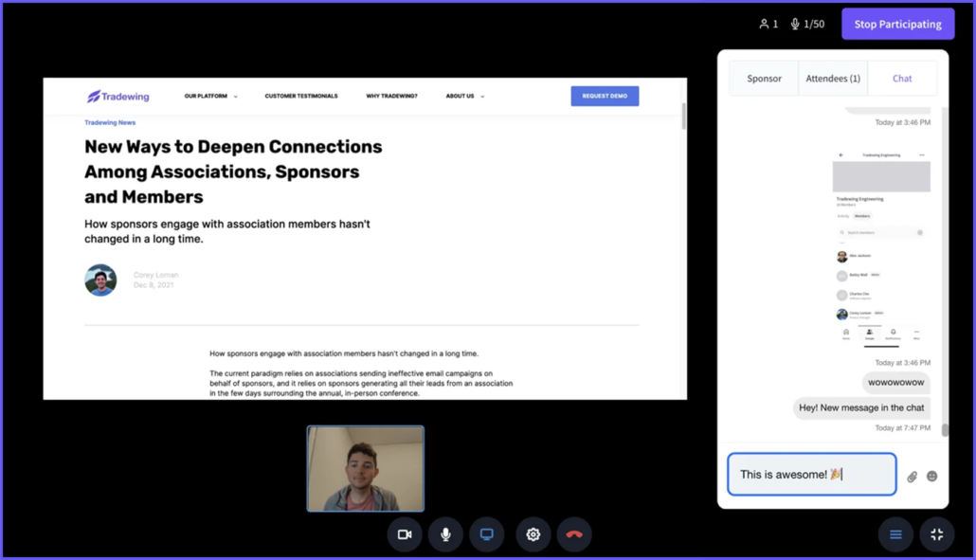The image size is (976, 560).
Task: Switch to the Attendees (1) tab
Action: (833, 79)
